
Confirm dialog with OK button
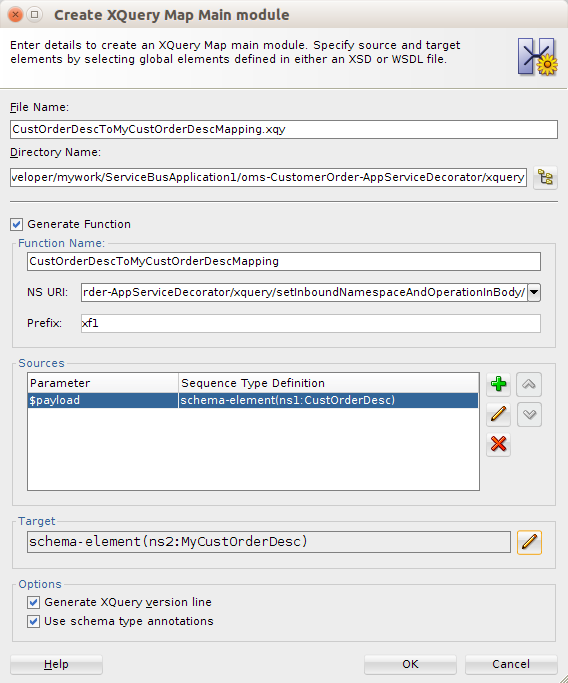click(410, 664)
